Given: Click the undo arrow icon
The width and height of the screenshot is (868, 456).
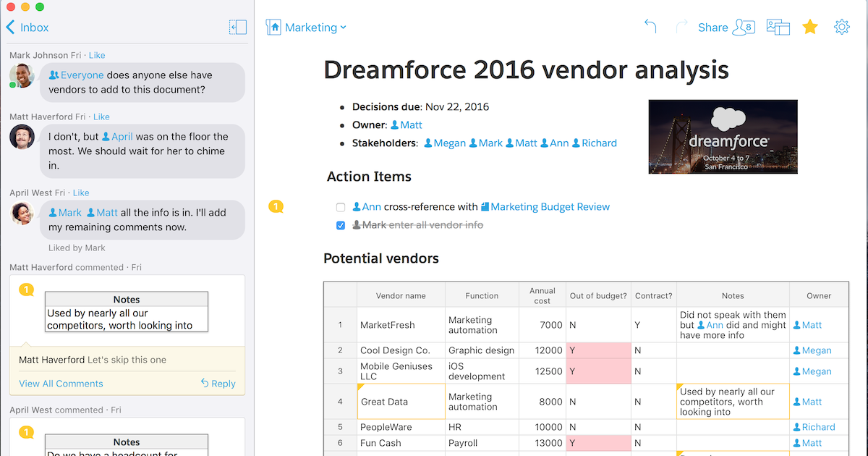Looking at the screenshot, I should pos(650,28).
